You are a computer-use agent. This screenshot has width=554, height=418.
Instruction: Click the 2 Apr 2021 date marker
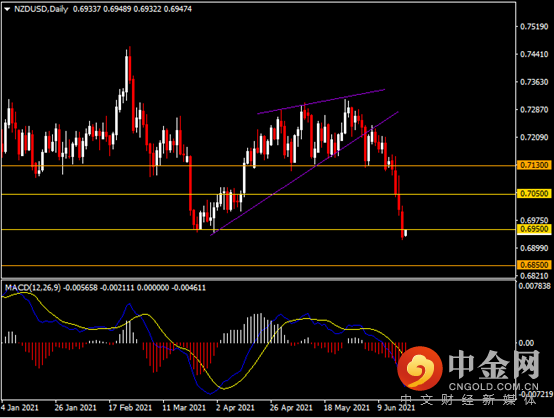[x=235, y=408]
